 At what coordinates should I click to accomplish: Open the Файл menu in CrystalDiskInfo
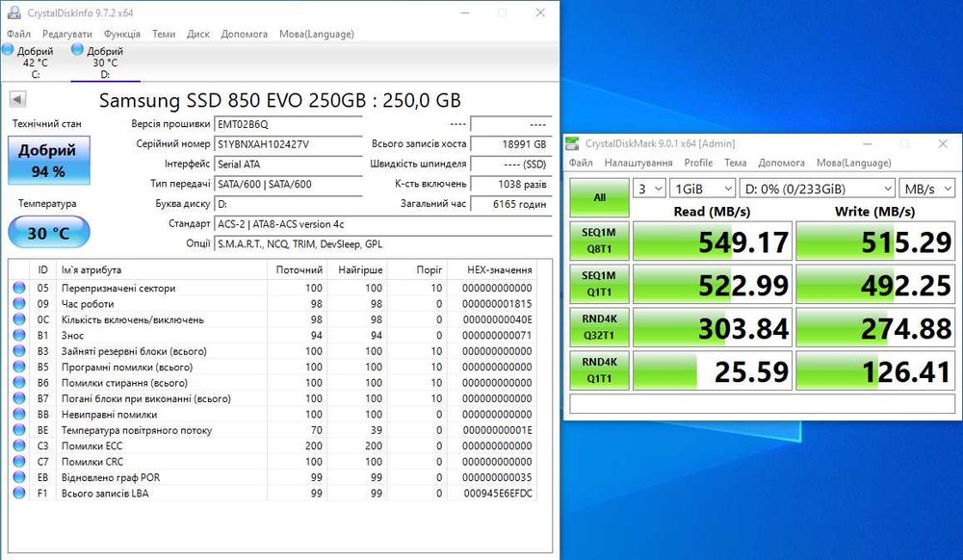18,34
